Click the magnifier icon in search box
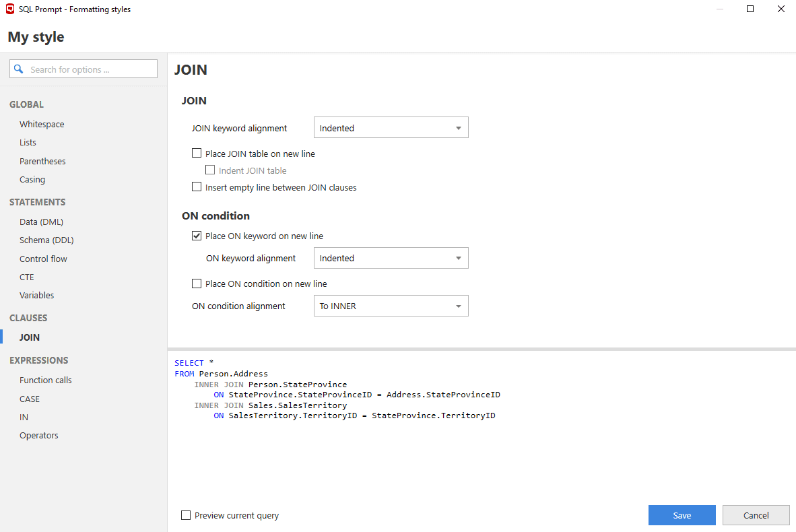The height and width of the screenshot is (532, 796). (x=19, y=69)
